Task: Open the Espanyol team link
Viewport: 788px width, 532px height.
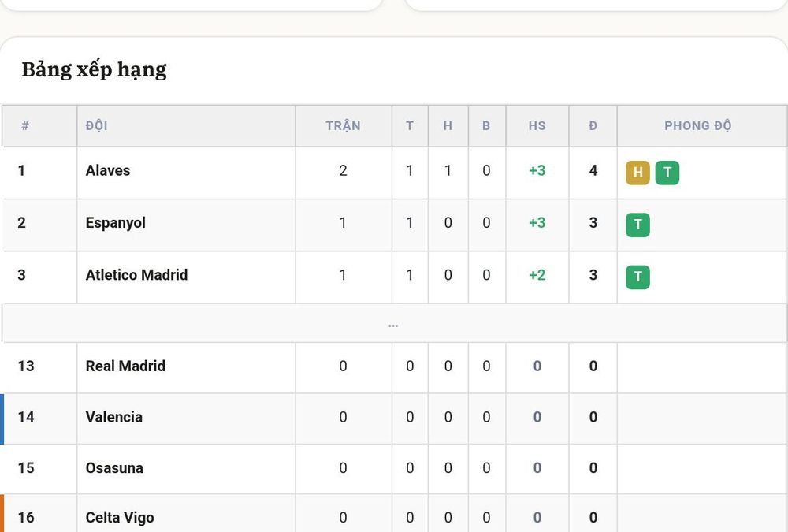Action: coord(116,223)
